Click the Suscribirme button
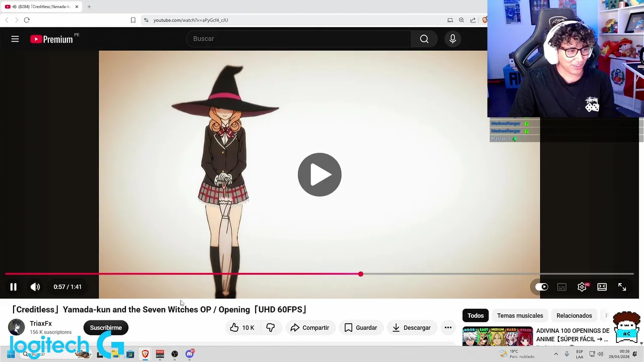 pos(106,328)
